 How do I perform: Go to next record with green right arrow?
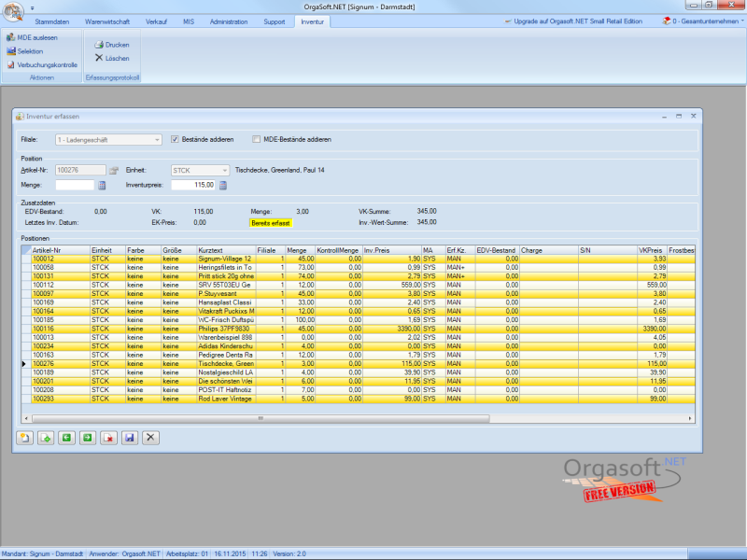click(x=88, y=437)
